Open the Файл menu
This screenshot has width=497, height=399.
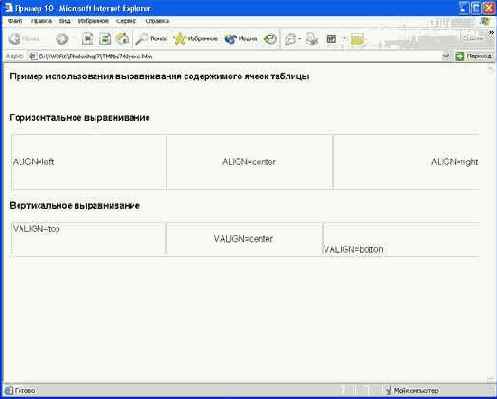click(15, 21)
